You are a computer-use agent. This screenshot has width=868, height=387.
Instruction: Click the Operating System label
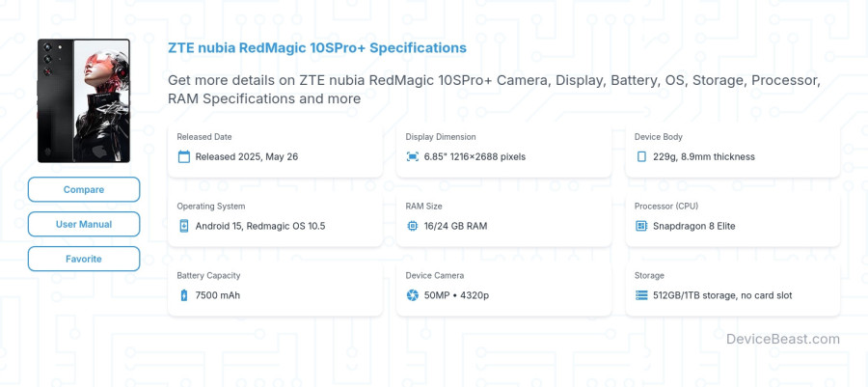(x=211, y=206)
